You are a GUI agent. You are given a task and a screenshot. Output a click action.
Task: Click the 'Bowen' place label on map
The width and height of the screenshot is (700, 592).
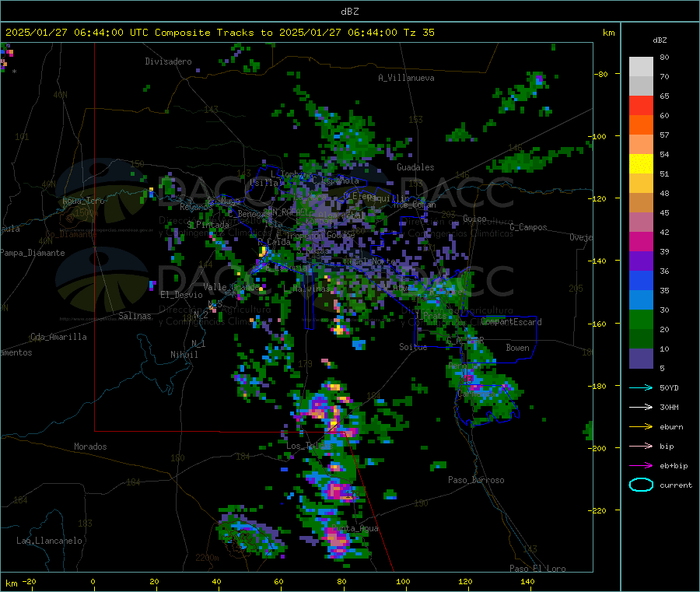coord(517,347)
